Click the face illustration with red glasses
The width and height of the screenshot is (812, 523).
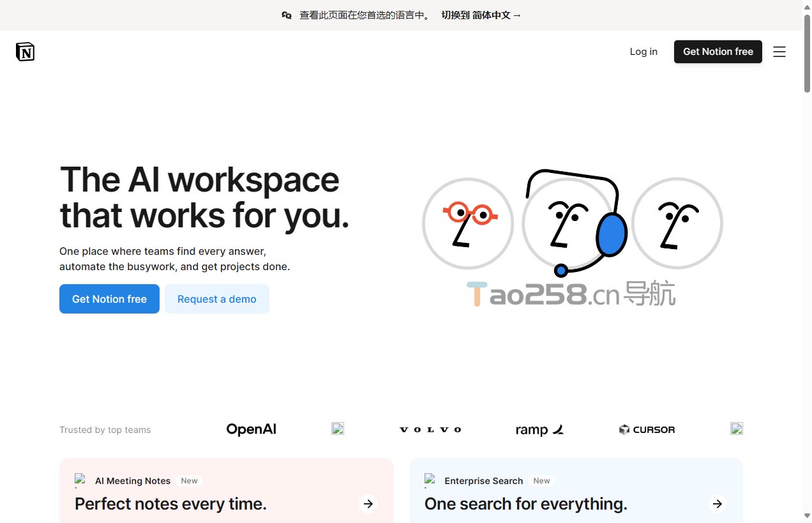pyautogui.click(x=468, y=223)
